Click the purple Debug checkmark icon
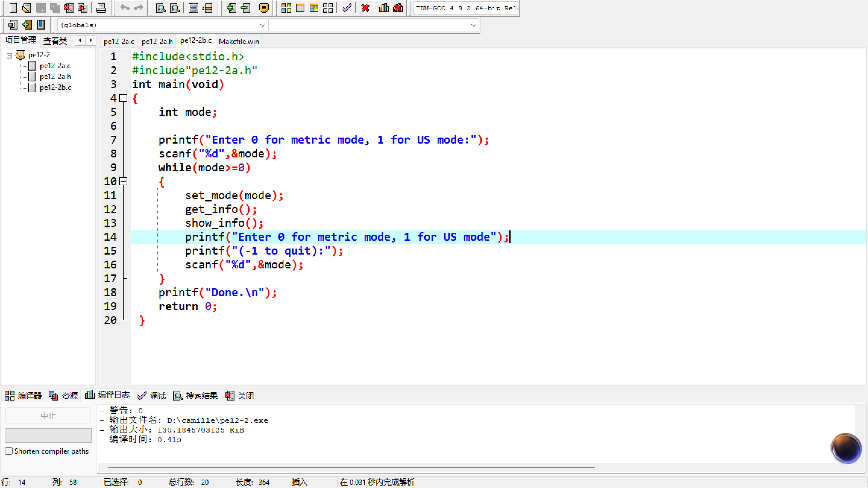The height and width of the screenshot is (488, 868). (x=346, y=8)
